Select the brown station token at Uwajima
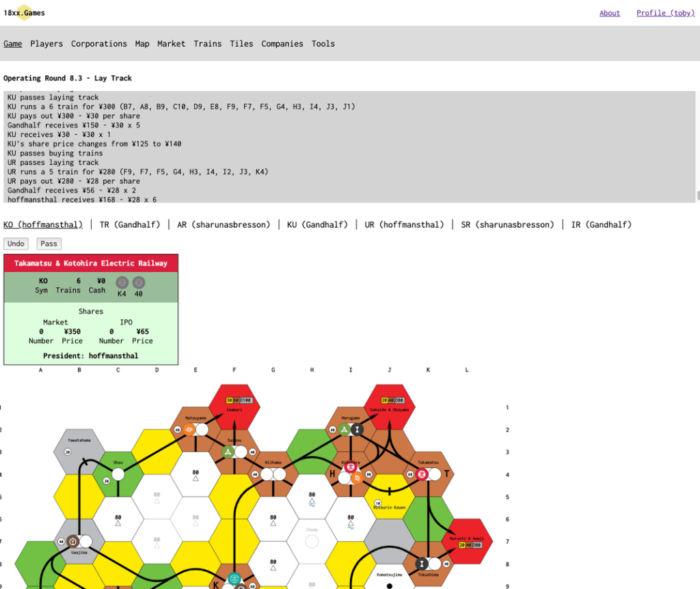 click(x=72, y=541)
